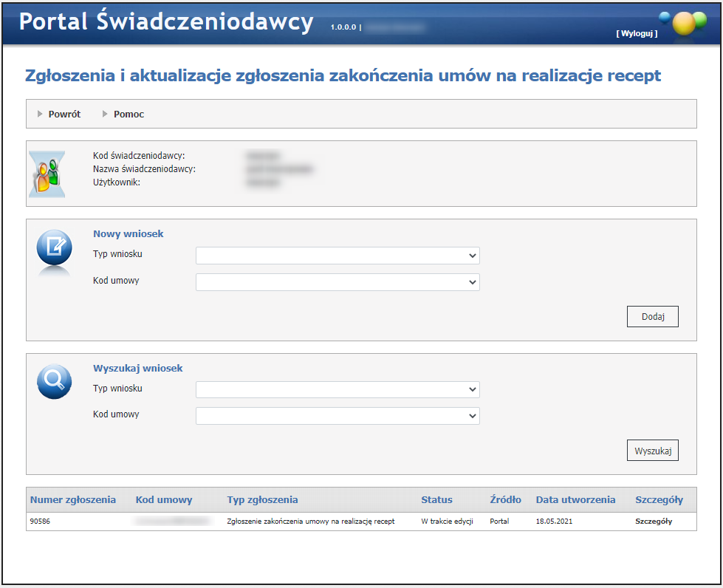Sort by Numer zgłoszenia column header
The image size is (723, 588).
(73, 500)
